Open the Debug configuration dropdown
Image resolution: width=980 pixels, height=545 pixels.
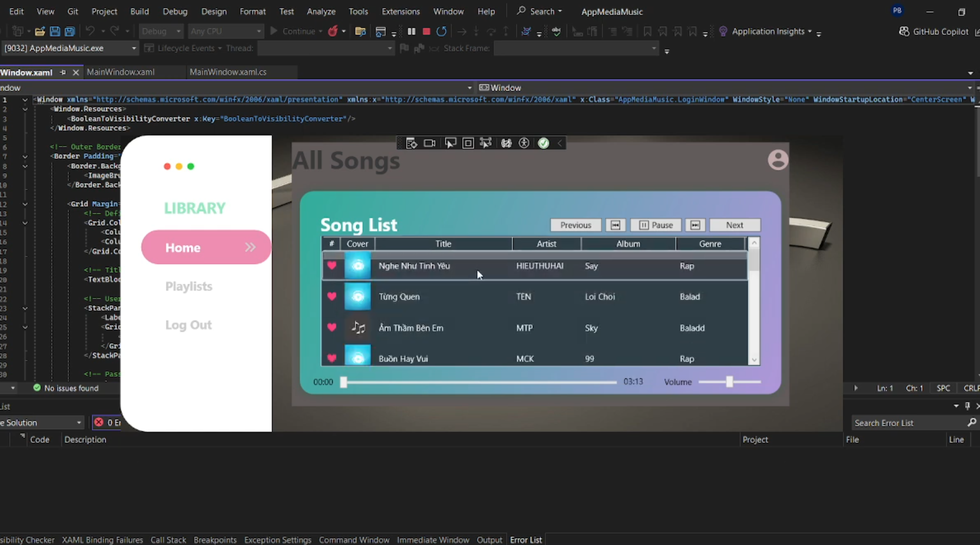(161, 31)
